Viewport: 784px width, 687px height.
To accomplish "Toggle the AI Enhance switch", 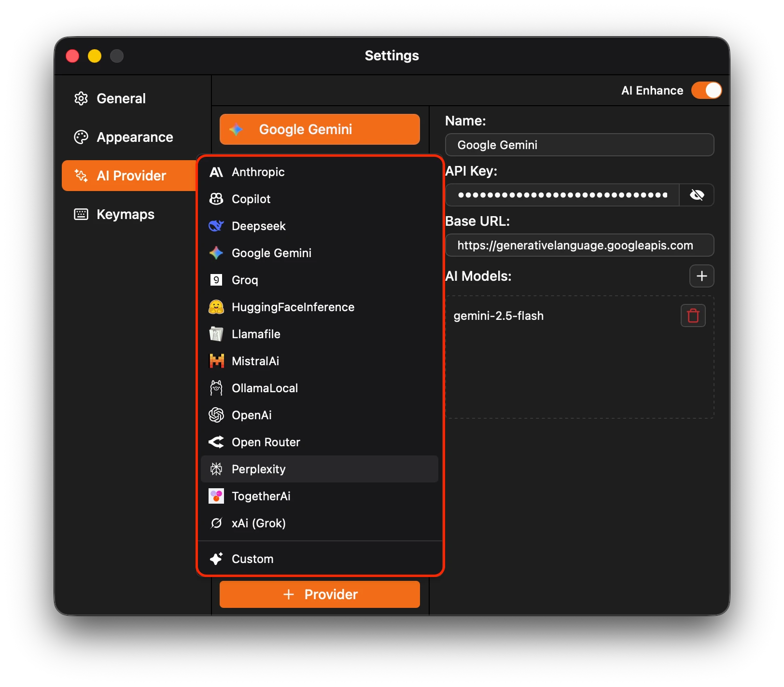I will pyautogui.click(x=706, y=90).
